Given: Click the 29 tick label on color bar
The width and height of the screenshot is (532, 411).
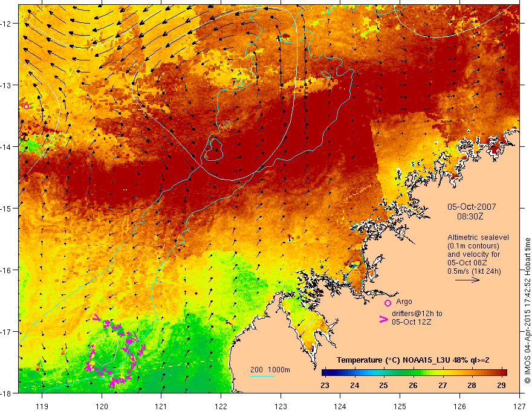Looking at the screenshot, I should pyautogui.click(x=501, y=385).
